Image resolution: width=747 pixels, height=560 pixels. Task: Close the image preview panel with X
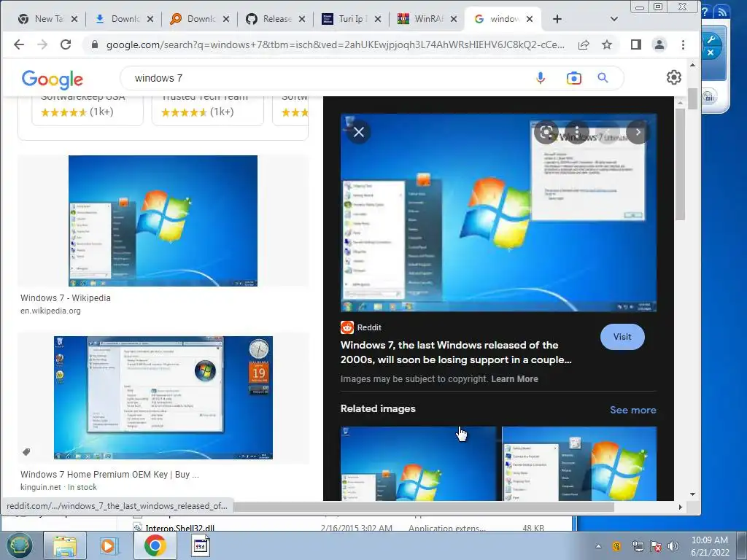pyautogui.click(x=359, y=132)
